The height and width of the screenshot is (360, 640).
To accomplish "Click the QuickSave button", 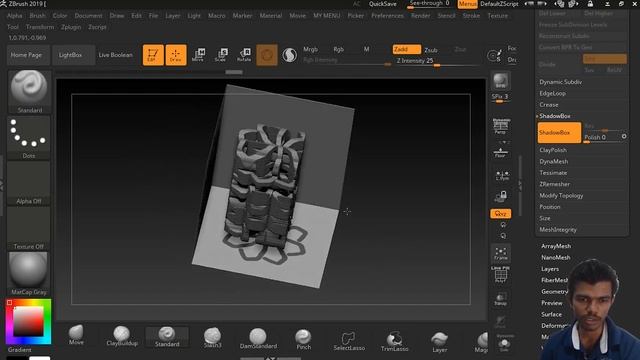I will 382,4.
